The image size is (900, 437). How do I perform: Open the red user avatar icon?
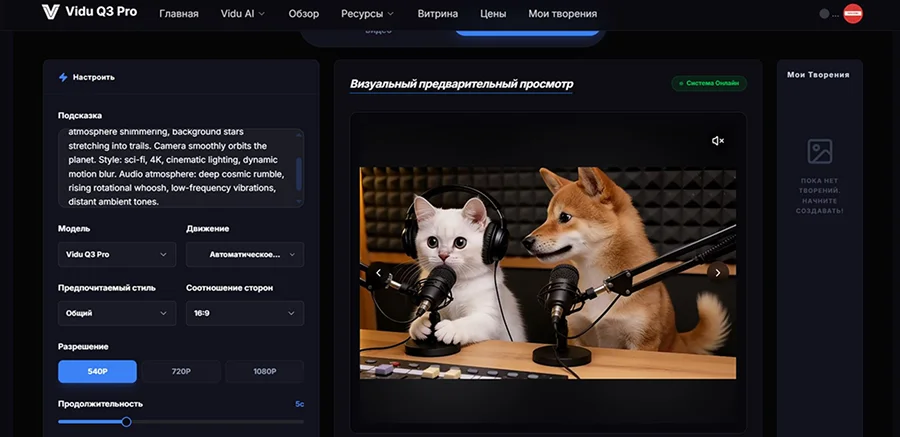click(853, 14)
